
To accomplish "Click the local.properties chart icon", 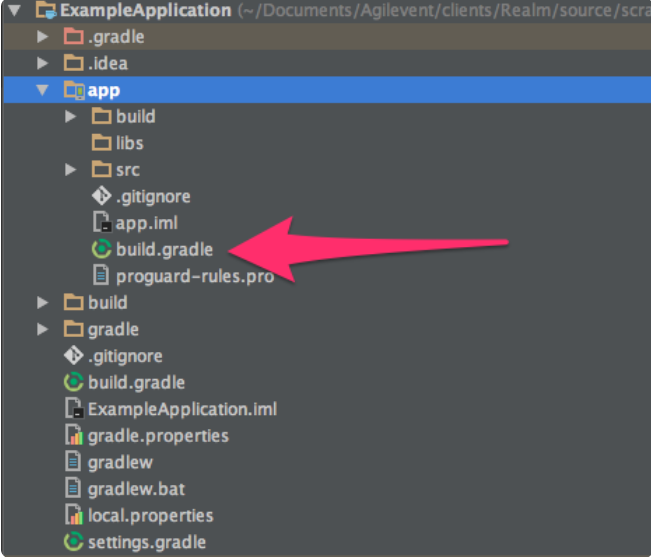I will pos(74,515).
